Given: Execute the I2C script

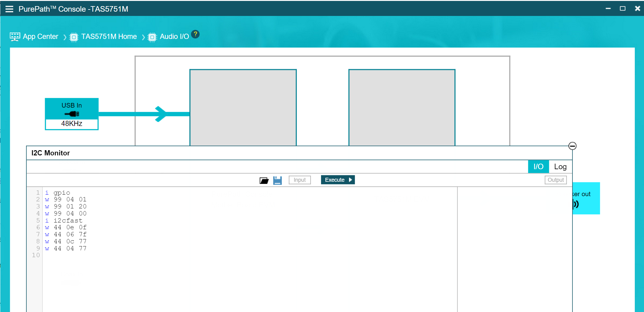Looking at the screenshot, I should click(x=338, y=180).
